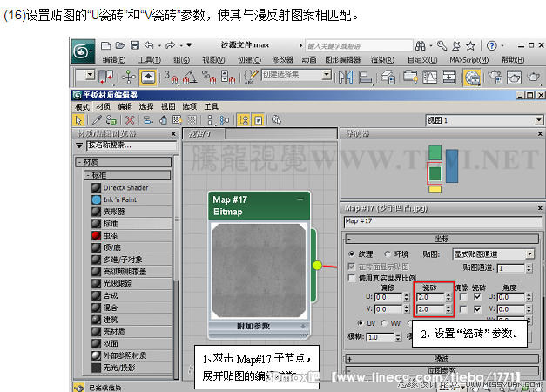Screen dimensions: 546x392
Task: Click the star favorites icon
Action: coord(470,45)
